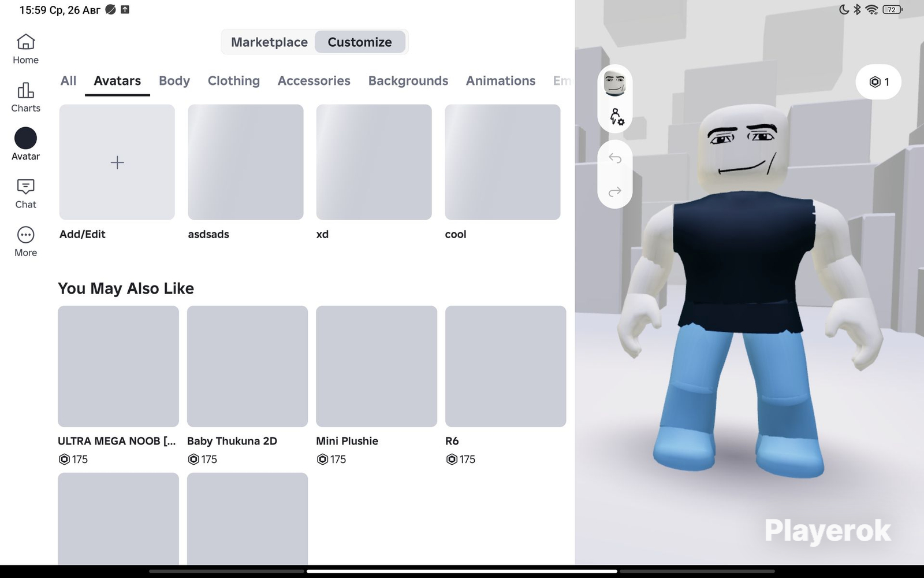This screenshot has width=924, height=578.
Task: Click the ULTRA MEGA NOOB title
Action: (x=117, y=441)
